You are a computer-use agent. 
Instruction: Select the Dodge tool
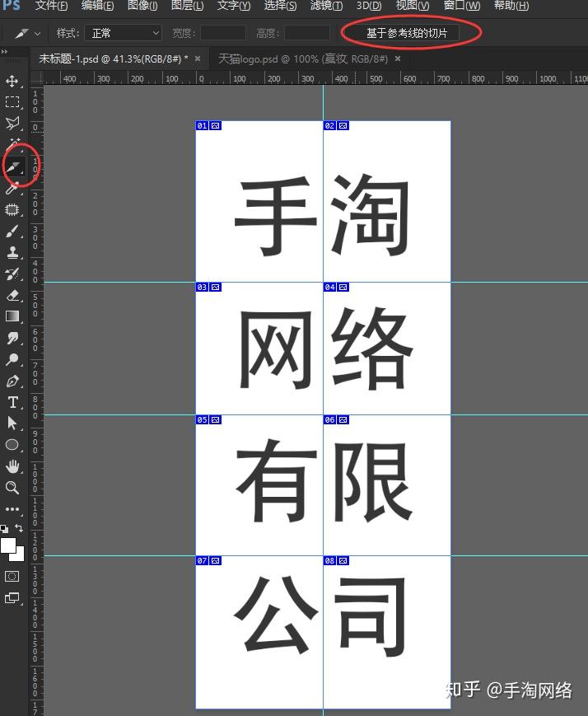(x=12, y=359)
